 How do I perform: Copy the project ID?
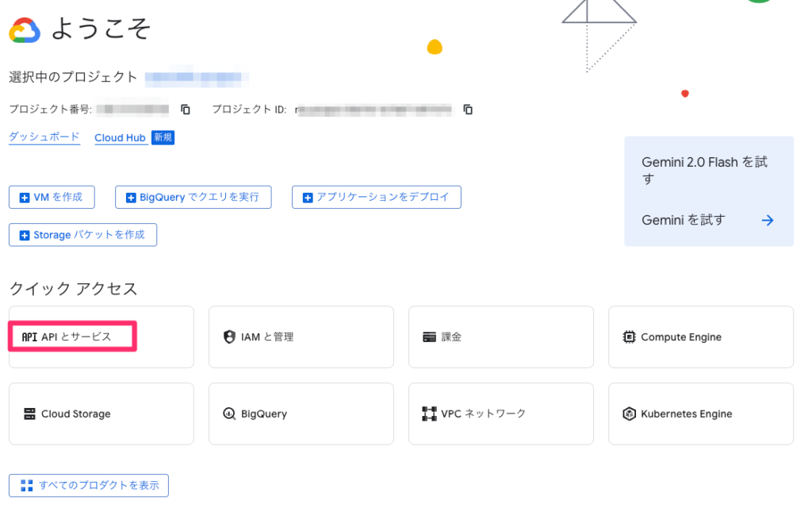(468, 110)
